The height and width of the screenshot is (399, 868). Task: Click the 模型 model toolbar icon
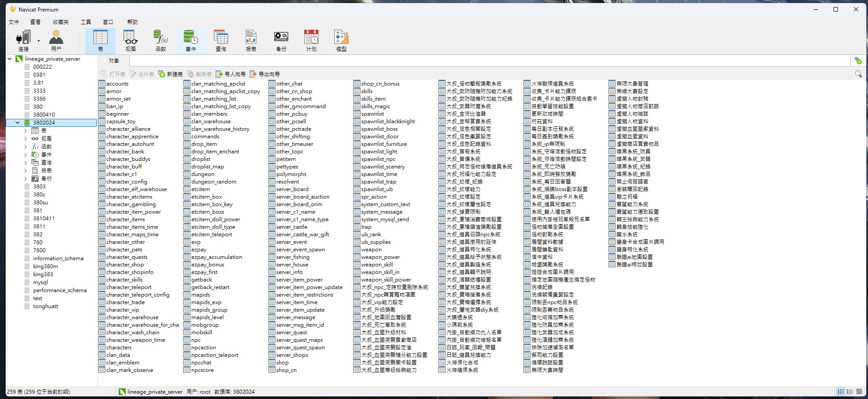(x=341, y=40)
